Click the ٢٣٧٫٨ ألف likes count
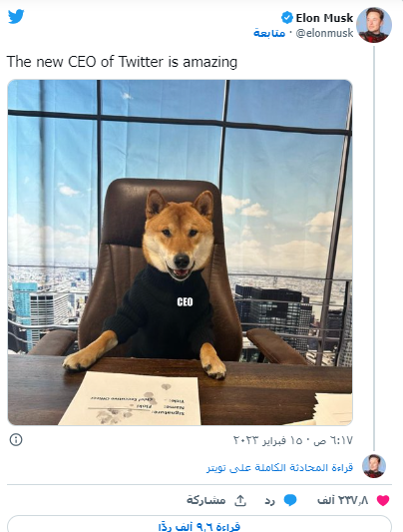This screenshot has height=532, width=403. click(342, 500)
